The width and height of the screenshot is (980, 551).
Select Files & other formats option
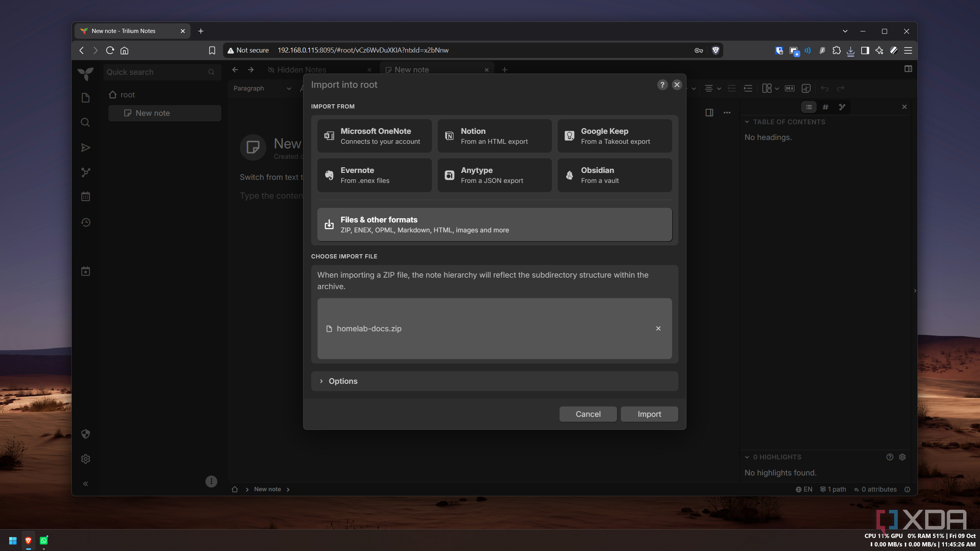(x=494, y=225)
